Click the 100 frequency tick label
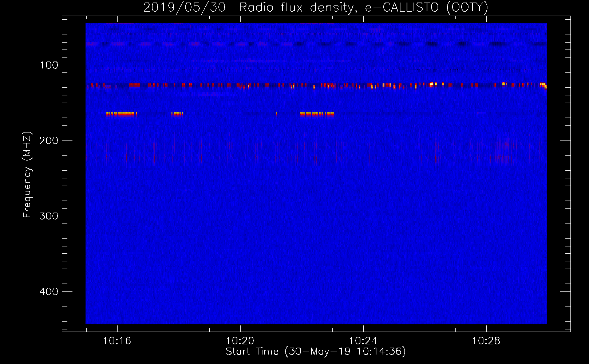Viewport: 589px width, 364px height. [x=49, y=65]
